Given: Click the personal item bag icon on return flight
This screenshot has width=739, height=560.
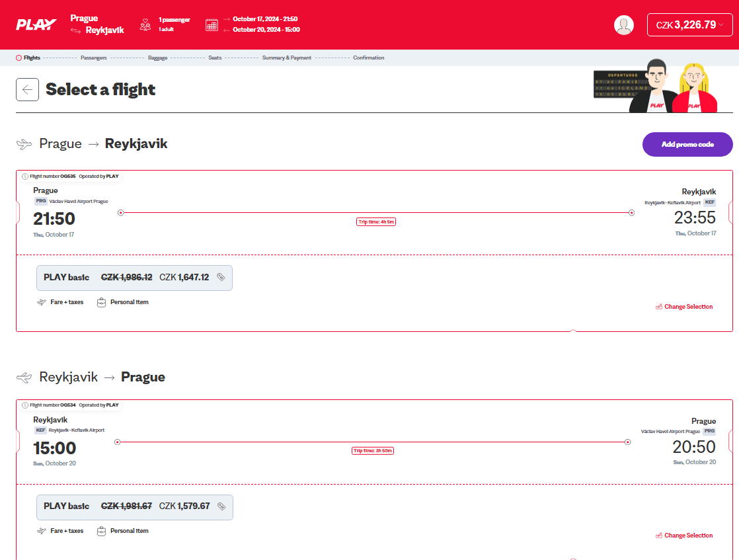Looking at the screenshot, I should pyautogui.click(x=101, y=532).
